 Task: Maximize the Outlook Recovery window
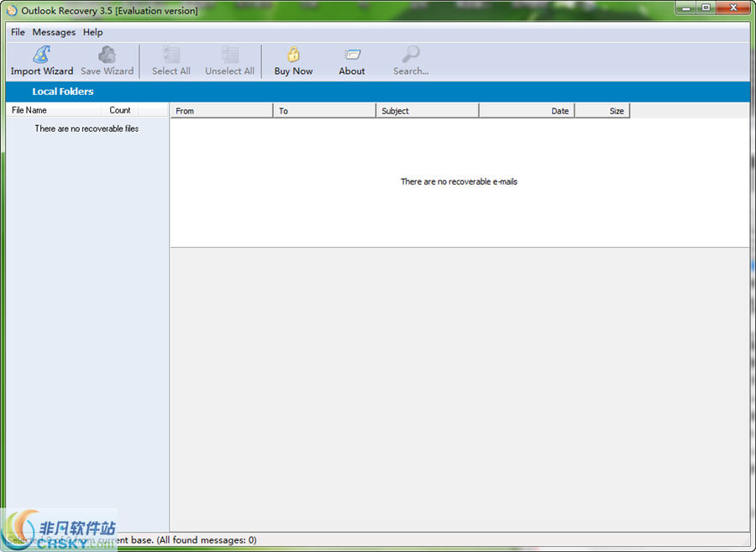(x=706, y=8)
